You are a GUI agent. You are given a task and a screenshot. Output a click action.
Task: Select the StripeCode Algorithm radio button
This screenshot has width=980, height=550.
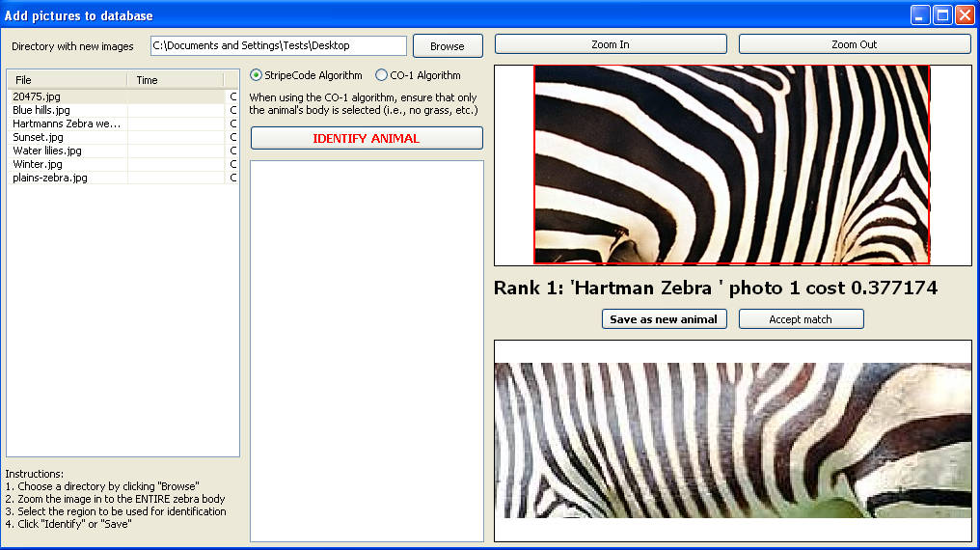[256, 75]
